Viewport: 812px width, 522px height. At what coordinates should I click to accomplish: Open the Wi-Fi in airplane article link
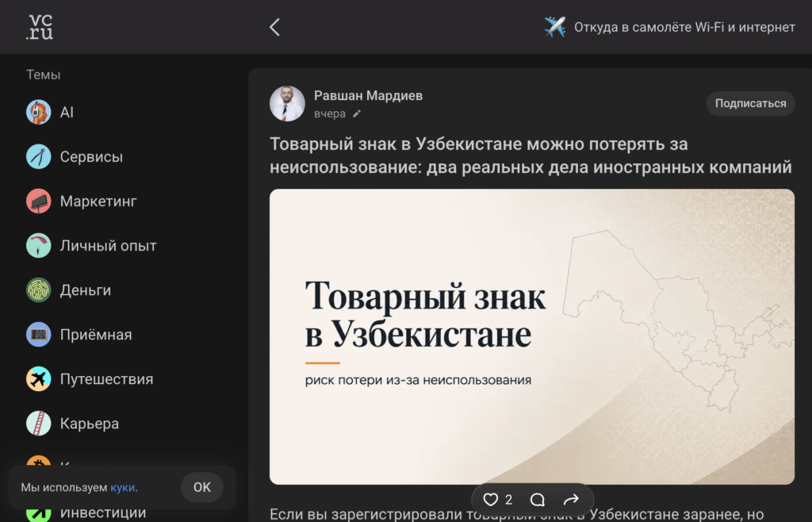coord(684,27)
